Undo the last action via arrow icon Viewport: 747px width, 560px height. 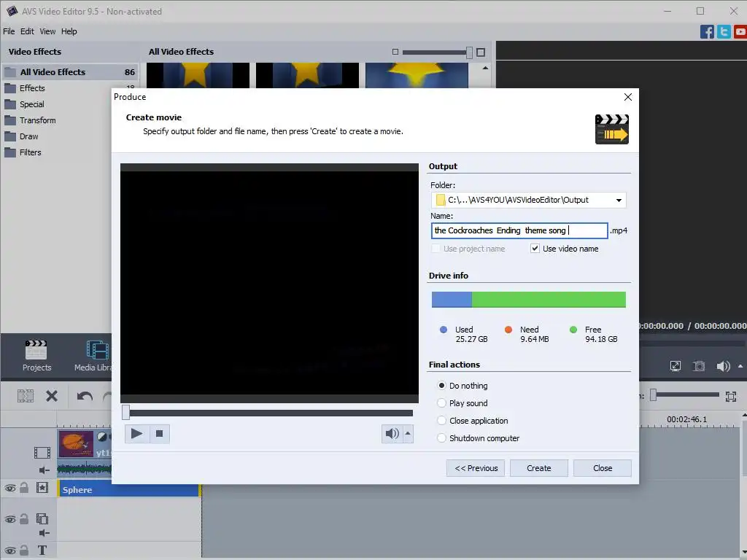click(85, 396)
